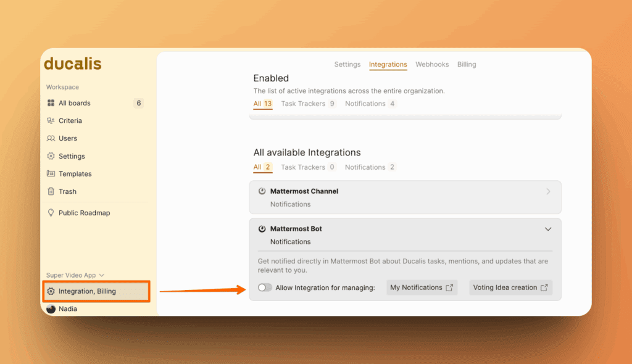Switch to the Billing tab
This screenshot has width=632, height=364.
click(x=467, y=64)
